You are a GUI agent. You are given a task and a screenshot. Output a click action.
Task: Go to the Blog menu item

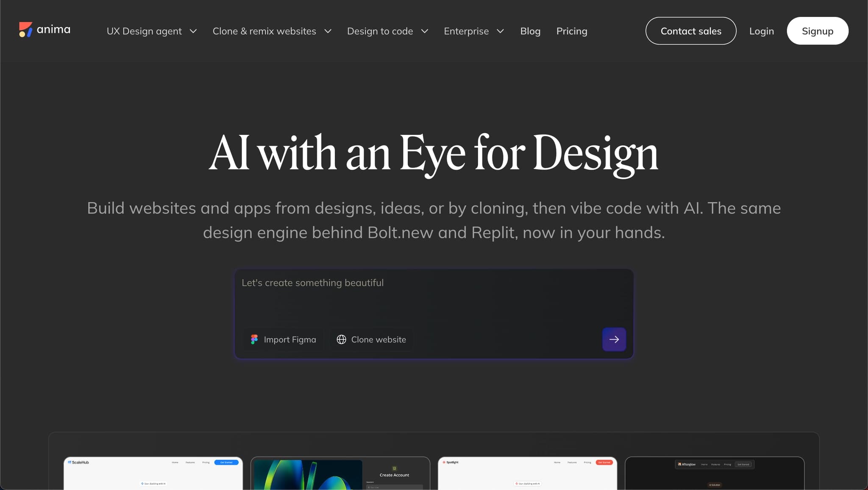(530, 31)
